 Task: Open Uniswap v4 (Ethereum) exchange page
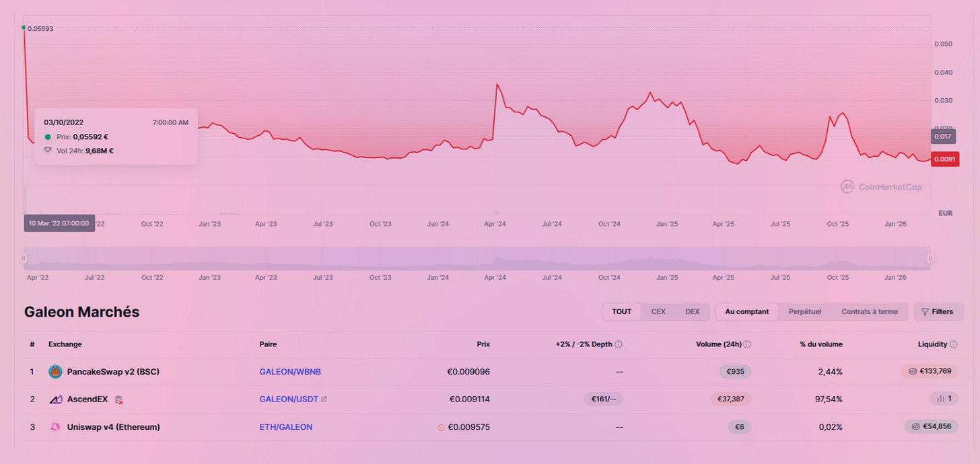point(114,427)
